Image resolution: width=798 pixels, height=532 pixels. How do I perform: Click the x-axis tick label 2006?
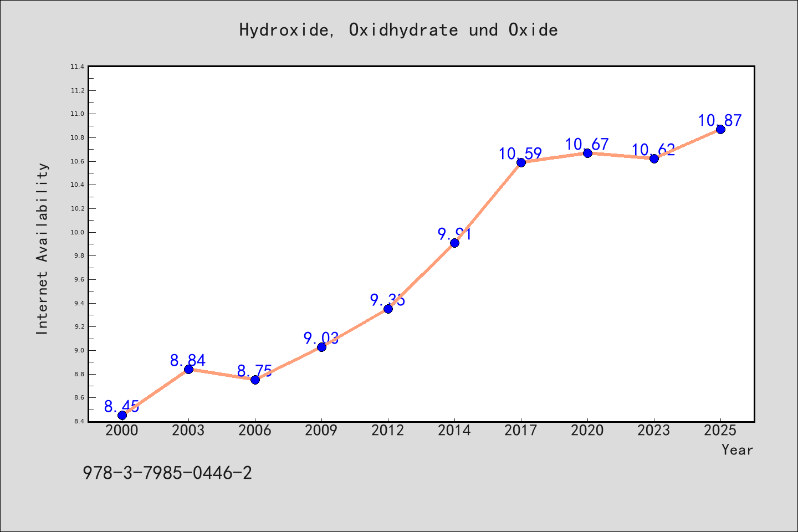[255, 431]
